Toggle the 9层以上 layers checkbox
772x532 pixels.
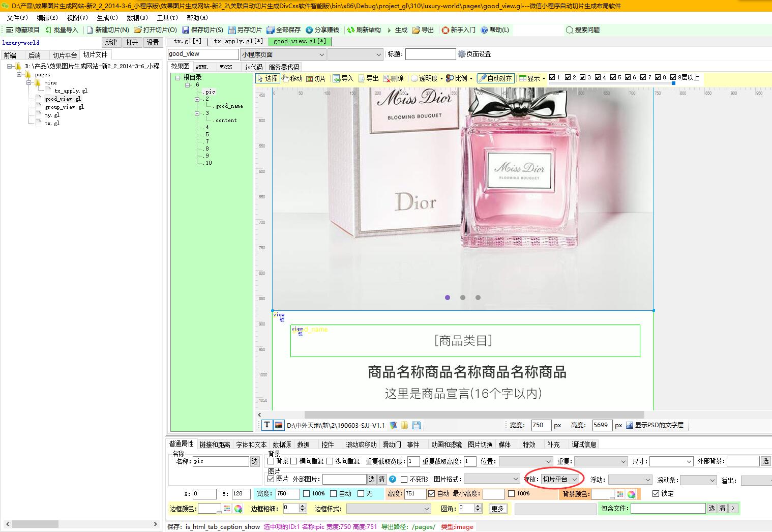point(673,77)
